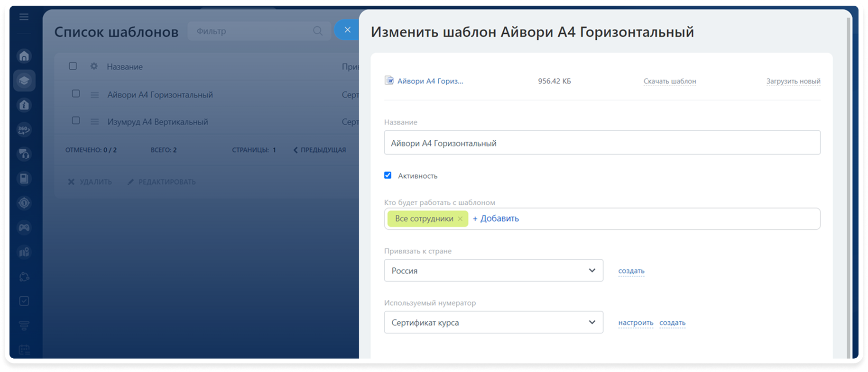Click the 956.42 КБ file size
This screenshot has height=372, width=868.
[x=554, y=81]
